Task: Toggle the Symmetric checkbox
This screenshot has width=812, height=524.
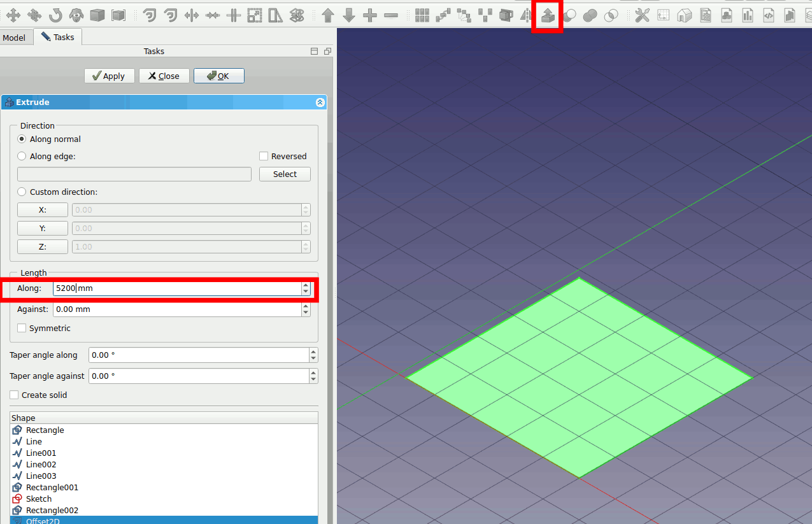Action: pyautogui.click(x=22, y=329)
